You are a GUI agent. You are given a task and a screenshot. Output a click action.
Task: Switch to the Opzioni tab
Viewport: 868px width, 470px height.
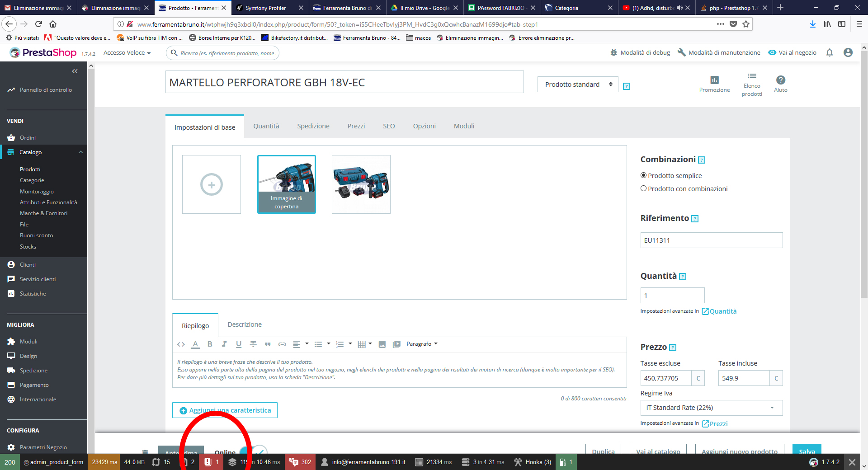tap(425, 126)
